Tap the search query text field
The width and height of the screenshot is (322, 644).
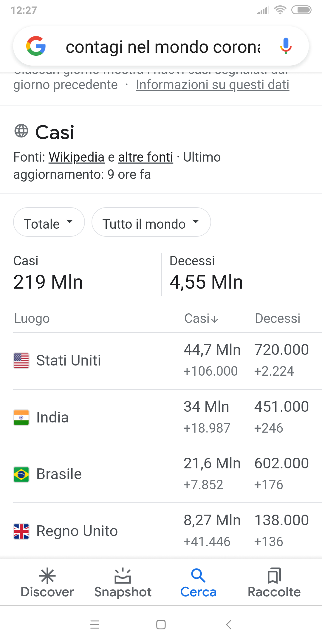(163, 47)
